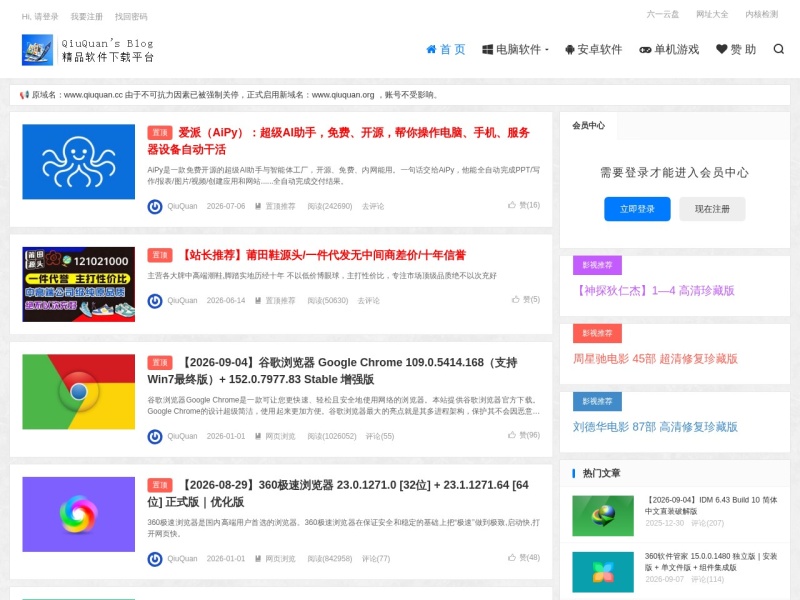Viewport: 800px width, 600px height.
Task: Open the search magnifier icon in header
Action: coord(779,49)
